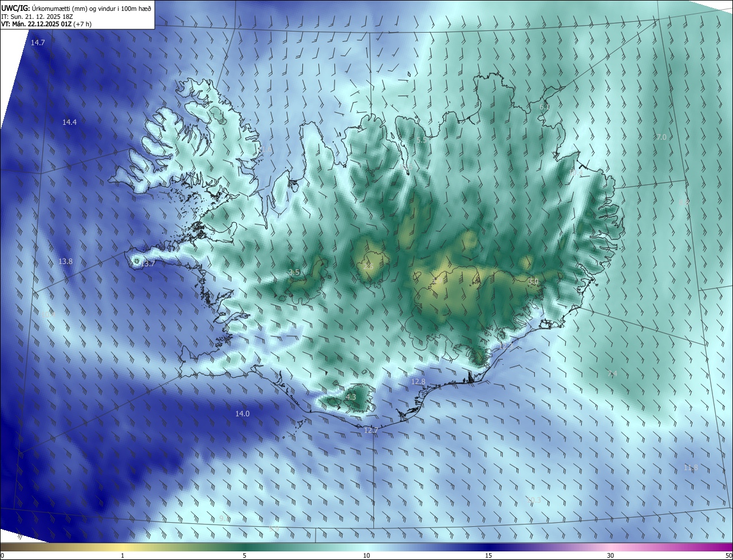Click the 6.1 value in the northeast
Image resolution: width=733 pixels, height=560 pixels.
(x=545, y=107)
